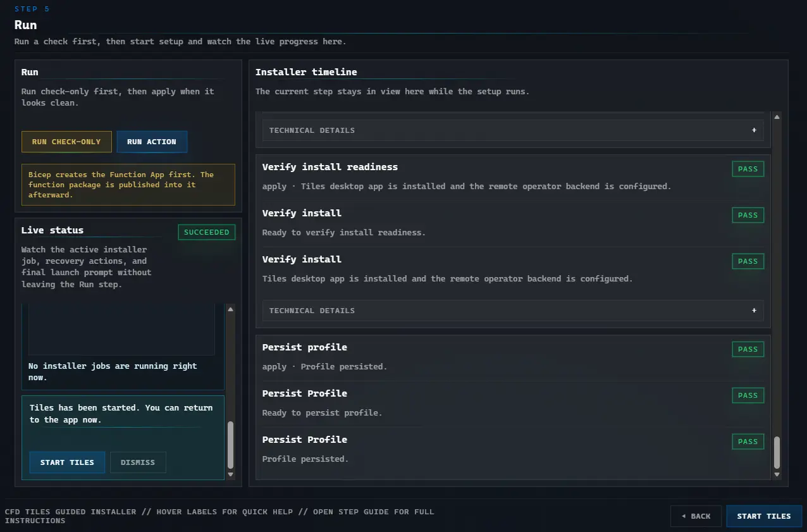Click 'The current step stays in view here' description
Viewport: 807px width, 532px height.
393,91
